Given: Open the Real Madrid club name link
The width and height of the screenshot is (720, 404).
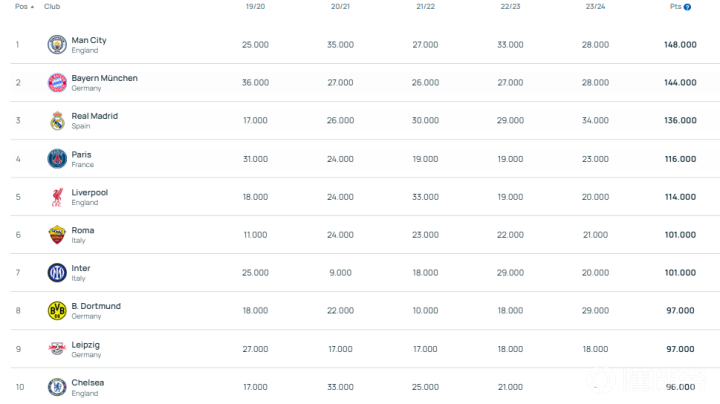Looking at the screenshot, I should tap(95, 116).
